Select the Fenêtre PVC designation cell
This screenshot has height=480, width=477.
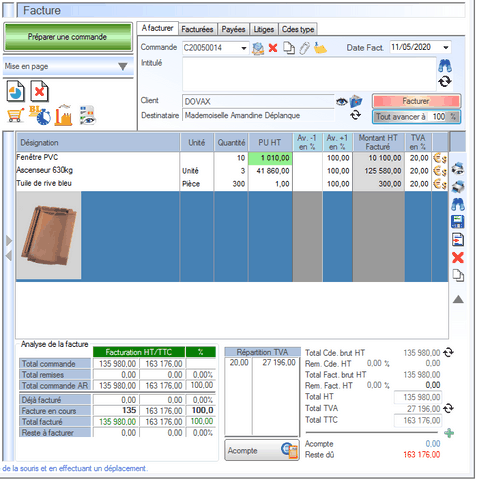coord(98,158)
